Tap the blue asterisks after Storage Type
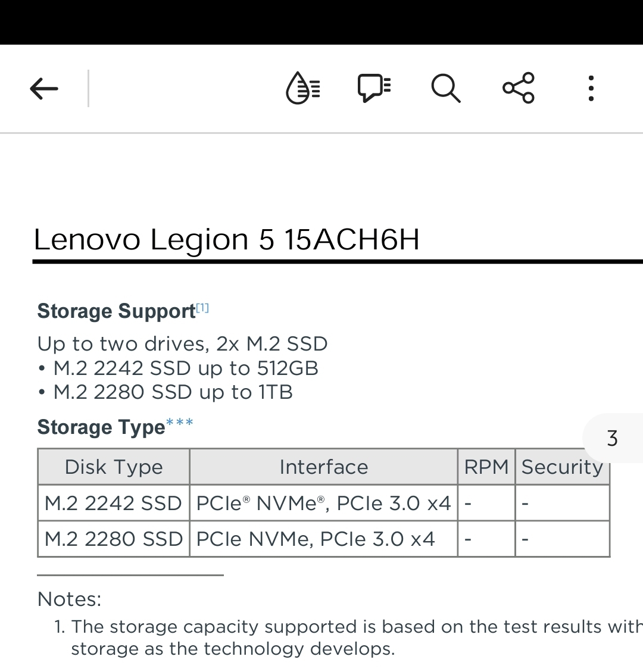Image resolution: width=643 pixels, height=672 pixels. point(180,423)
